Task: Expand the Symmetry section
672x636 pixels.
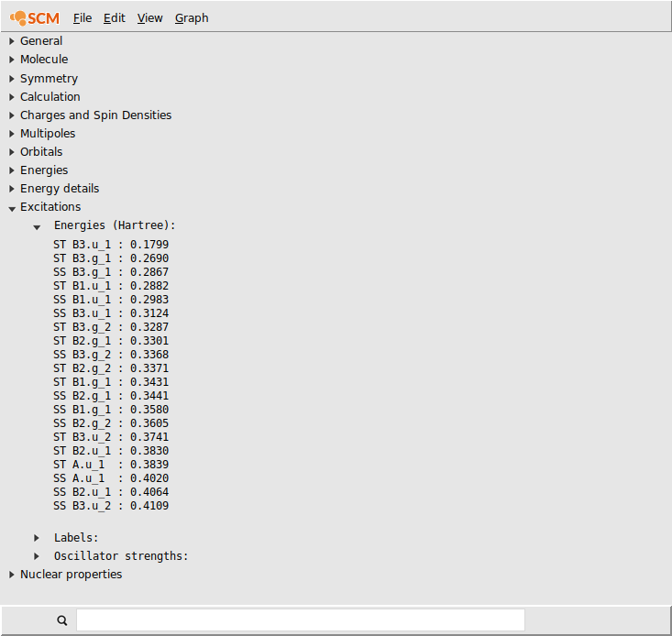Action: (x=12, y=79)
